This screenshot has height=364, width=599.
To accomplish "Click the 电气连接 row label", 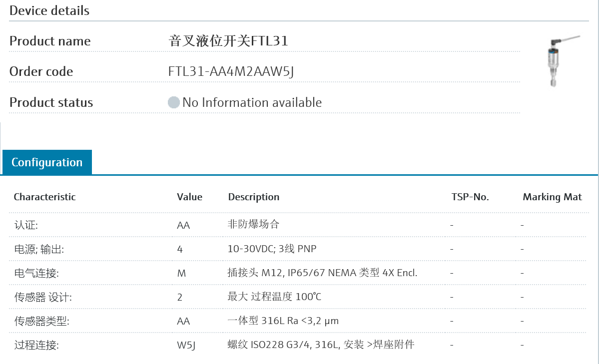I will [36, 273].
